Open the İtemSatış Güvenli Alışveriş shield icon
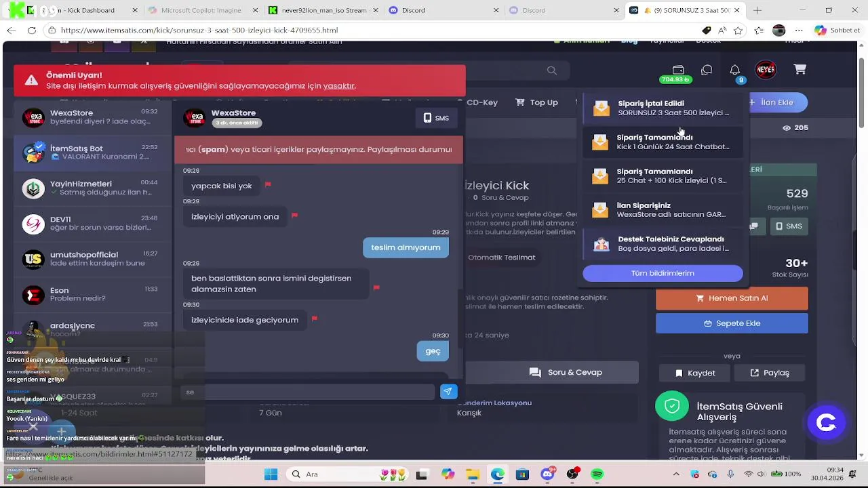 pos(671,406)
